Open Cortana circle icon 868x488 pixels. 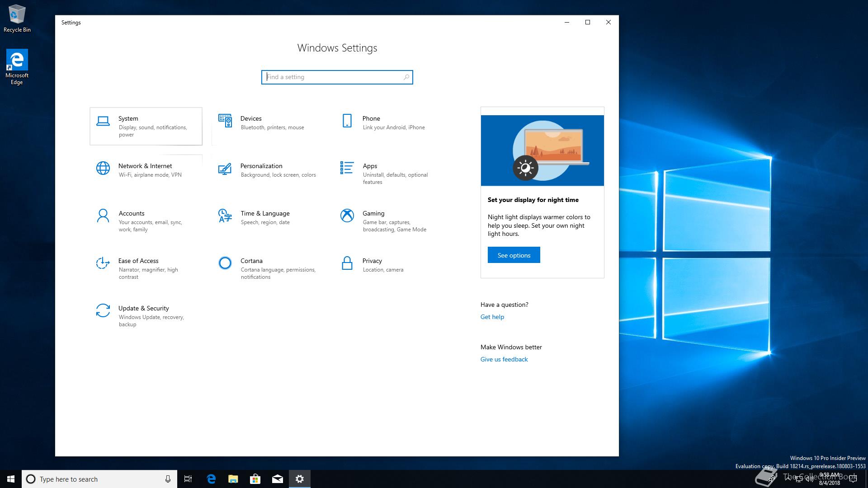(225, 263)
